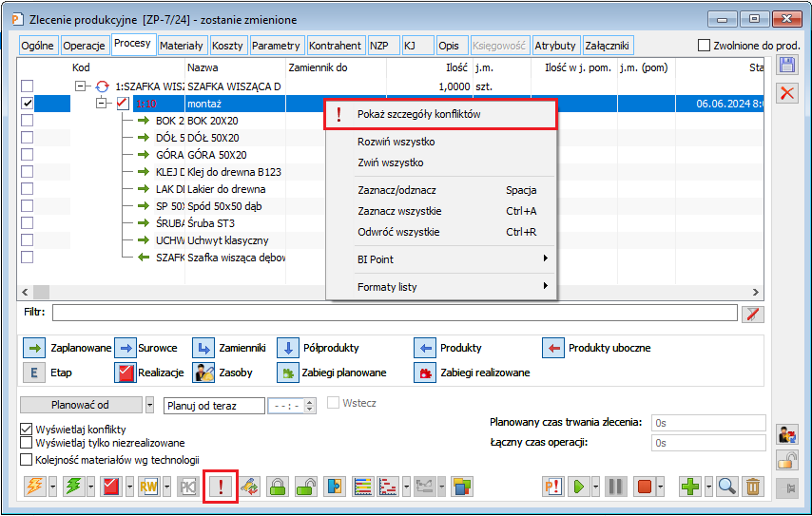812x516 pixels.
Task: Click the overlapping colored squares icon
Action: (x=462, y=487)
